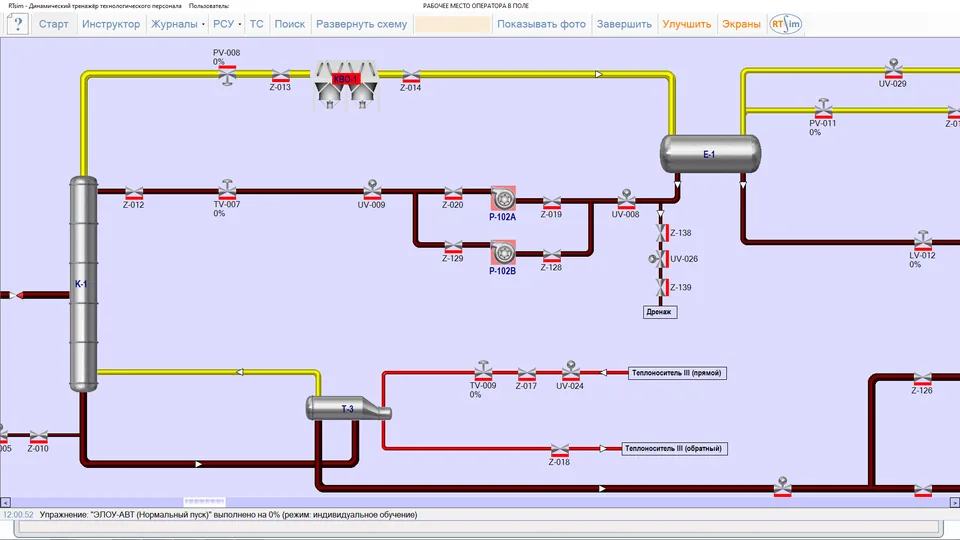The image size is (960, 540).
Task: Select pump P-102A
Action: point(503,199)
